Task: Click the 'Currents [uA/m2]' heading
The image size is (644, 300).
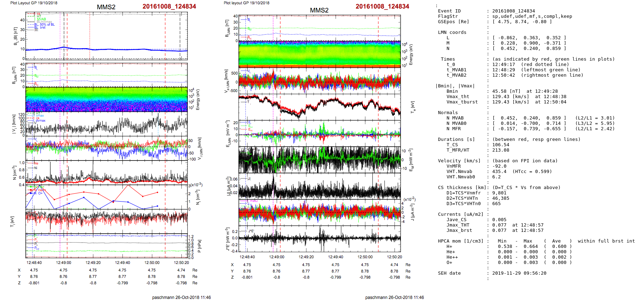Action: 461,214
